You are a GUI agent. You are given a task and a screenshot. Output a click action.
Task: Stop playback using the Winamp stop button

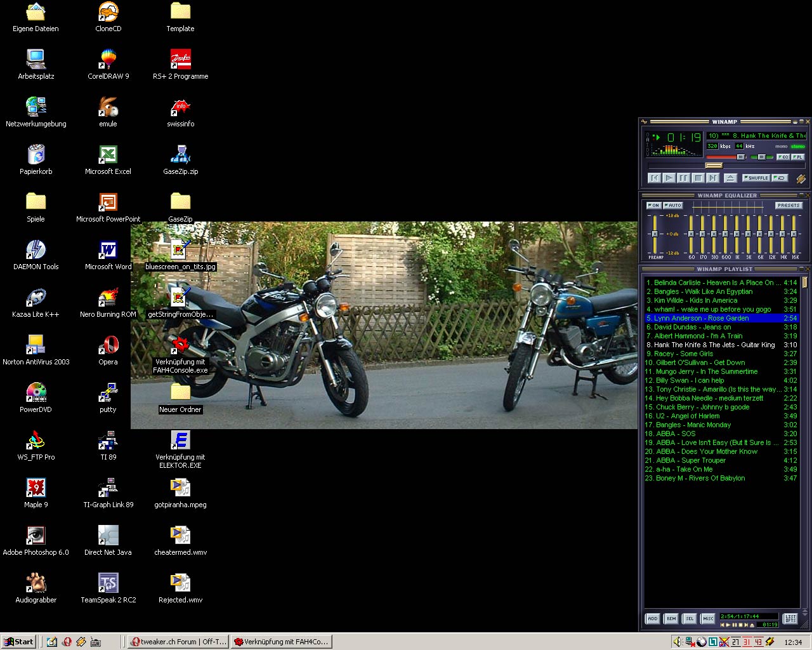click(698, 178)
